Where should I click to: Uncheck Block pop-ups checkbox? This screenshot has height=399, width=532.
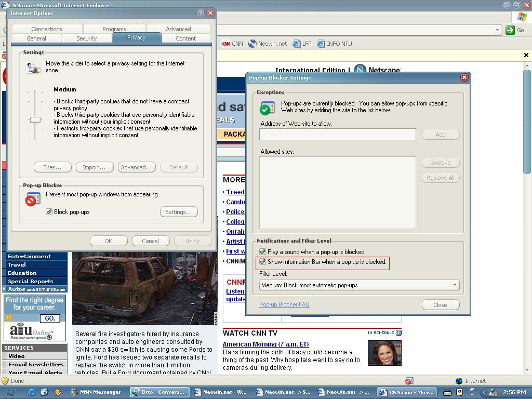[x=49, y=212]
